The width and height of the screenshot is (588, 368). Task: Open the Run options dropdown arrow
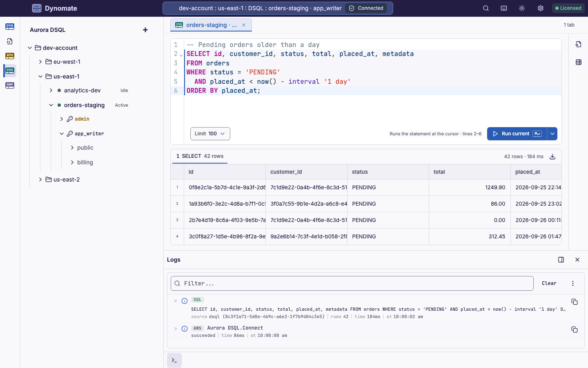552,134
